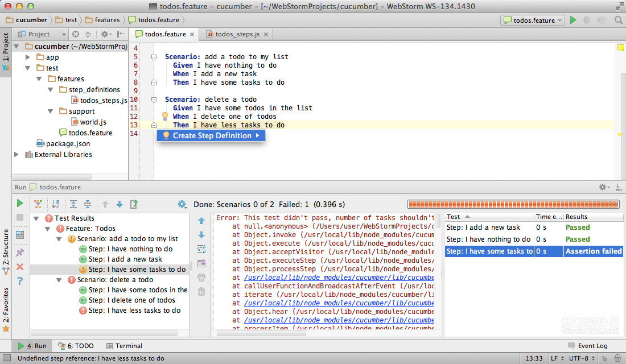Select Scenario: delete a todo result
626x364 pixels.
[110, 279]
